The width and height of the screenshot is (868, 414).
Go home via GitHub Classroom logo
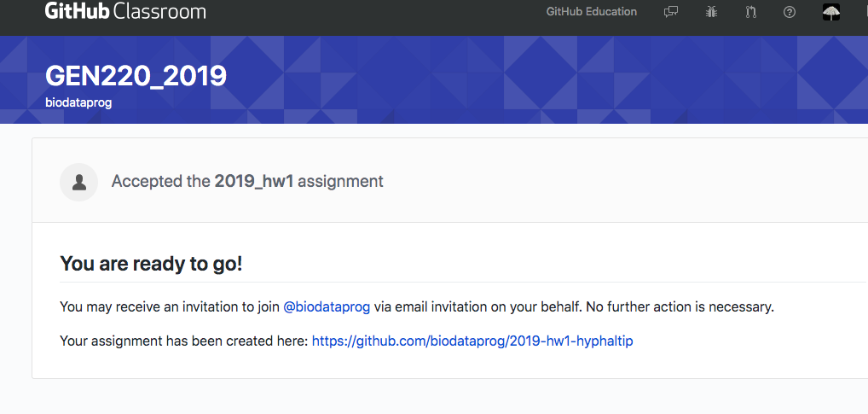pos(125,12)
